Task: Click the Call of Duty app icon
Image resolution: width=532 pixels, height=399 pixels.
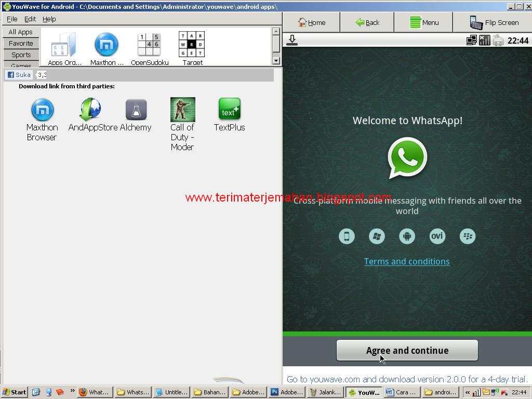Action: coord(182,109)
